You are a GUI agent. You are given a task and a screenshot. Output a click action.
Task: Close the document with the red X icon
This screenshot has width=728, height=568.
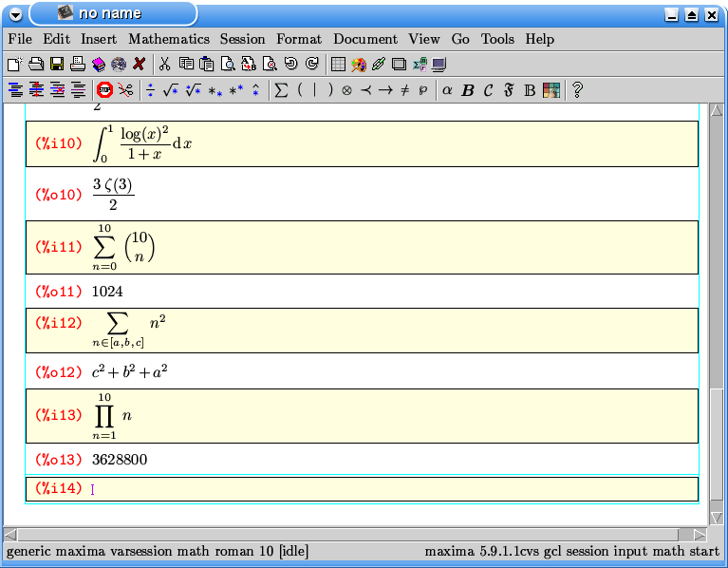[x=139, y=64]
